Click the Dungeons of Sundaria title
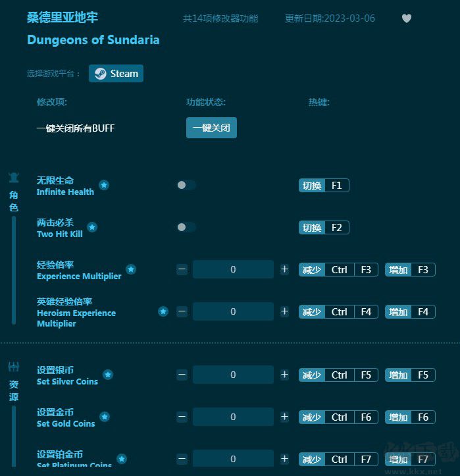 tap(93, 40)
